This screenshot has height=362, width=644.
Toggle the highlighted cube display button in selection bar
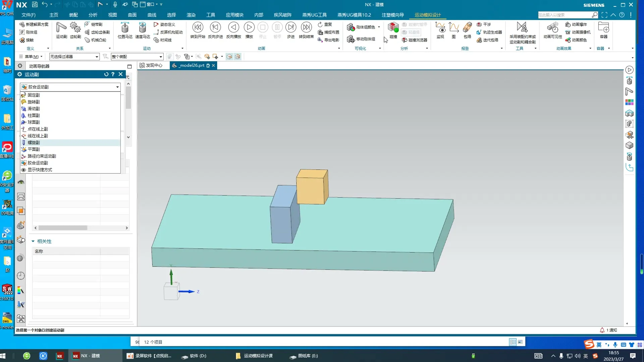(229, 57)
